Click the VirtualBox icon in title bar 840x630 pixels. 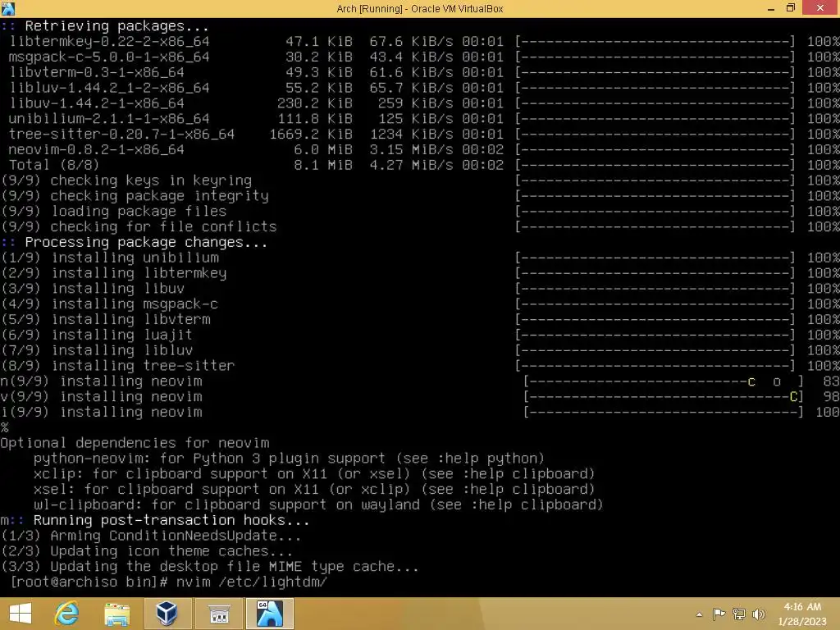pos(8,8)
